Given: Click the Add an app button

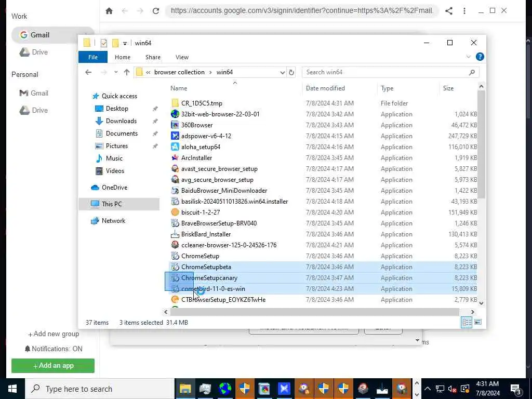Looking at the screenshot, I should tap(53, 366).
